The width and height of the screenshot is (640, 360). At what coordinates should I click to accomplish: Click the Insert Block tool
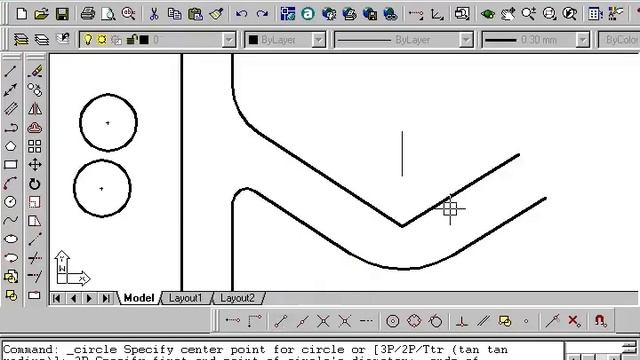[x=11, y=277]
